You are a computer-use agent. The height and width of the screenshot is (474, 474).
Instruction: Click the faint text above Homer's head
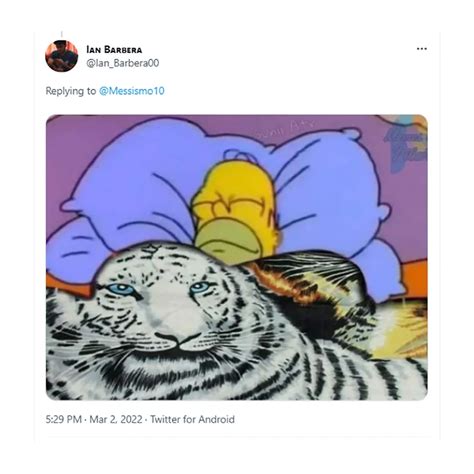(285, 129)
